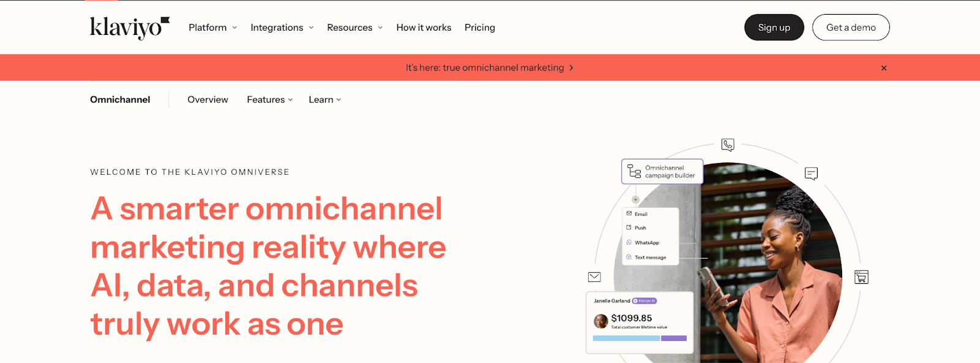This screenshot has width=980, height=363.
Task: Open the Features submenu
Action: coord(270,99)
